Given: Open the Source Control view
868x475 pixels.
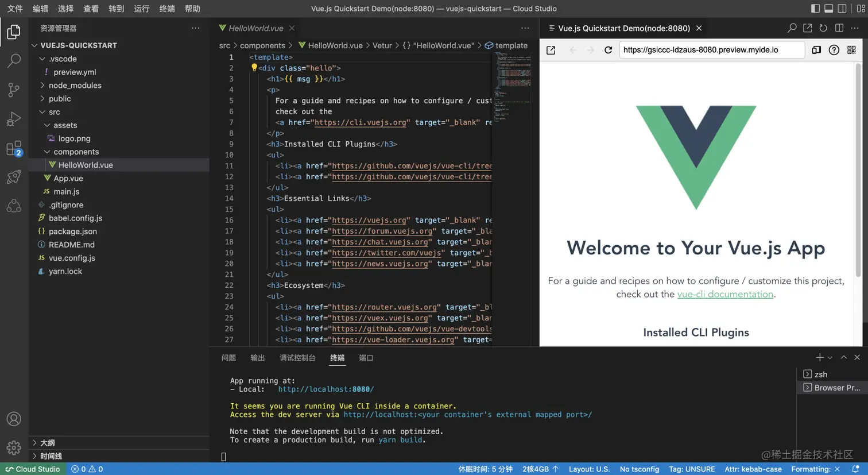Looking at the screenshot, I should [14, 90].
